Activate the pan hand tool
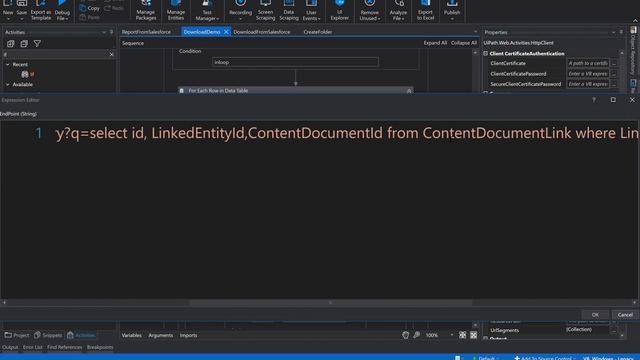The height and width of the screenshot is (360, 640). [x=405, y=335]
